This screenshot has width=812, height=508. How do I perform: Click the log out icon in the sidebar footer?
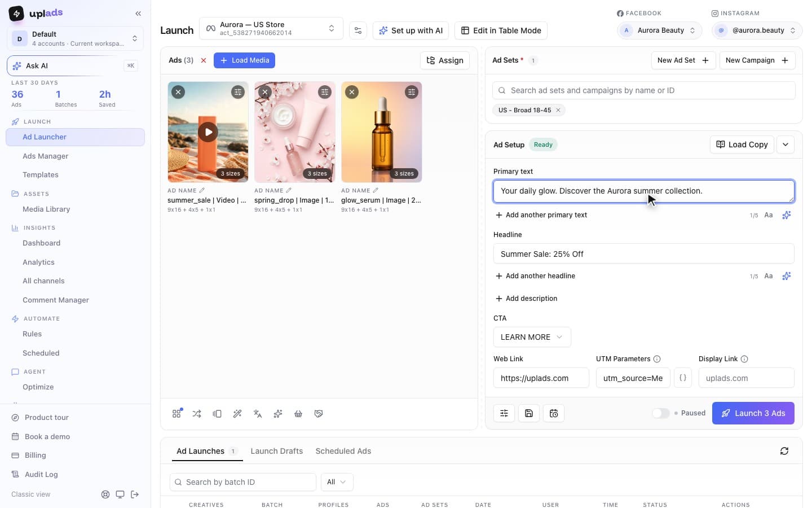135,494
